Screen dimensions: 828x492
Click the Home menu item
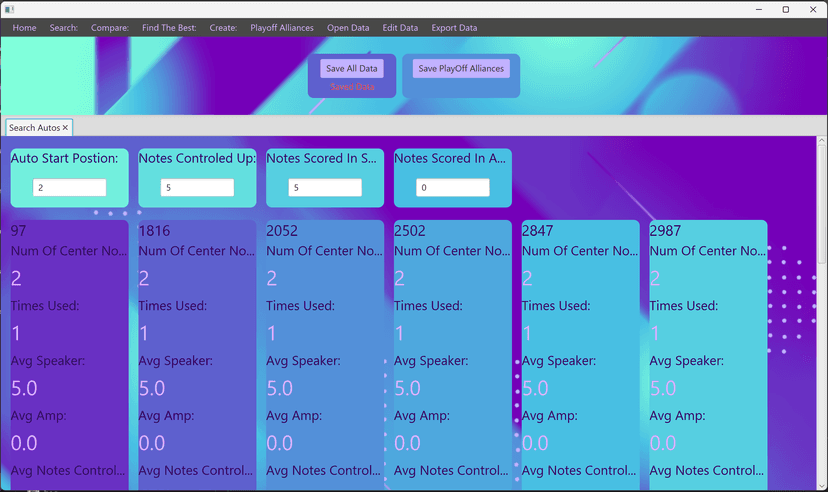coord(24,28)
